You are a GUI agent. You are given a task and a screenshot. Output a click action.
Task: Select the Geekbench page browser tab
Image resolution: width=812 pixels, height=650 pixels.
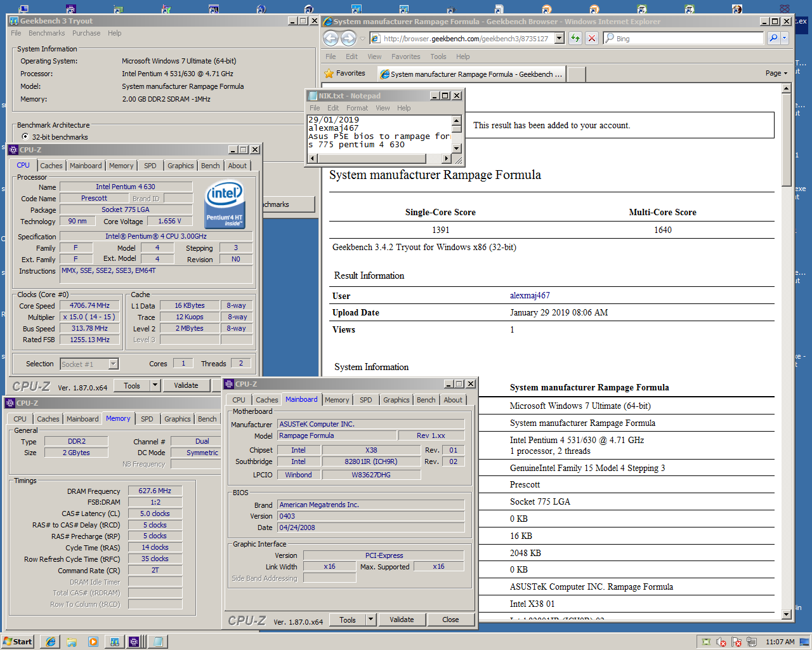click(471, 74)
